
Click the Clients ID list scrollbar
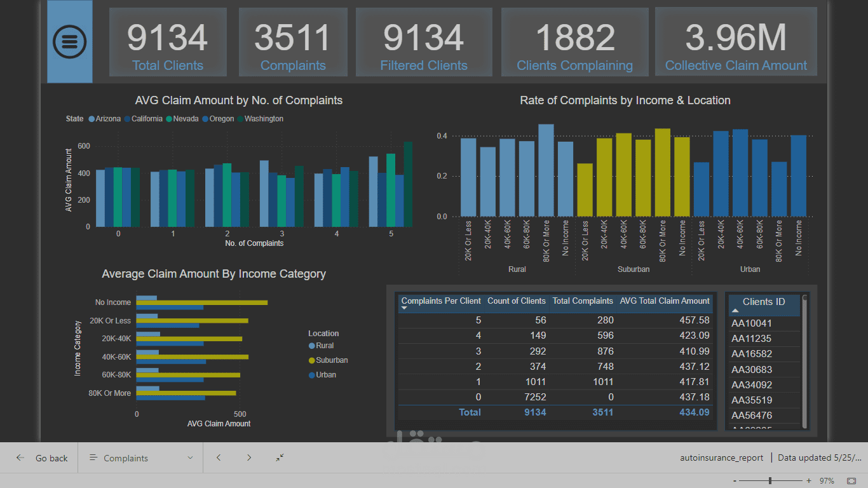click(x=805, y=361)
